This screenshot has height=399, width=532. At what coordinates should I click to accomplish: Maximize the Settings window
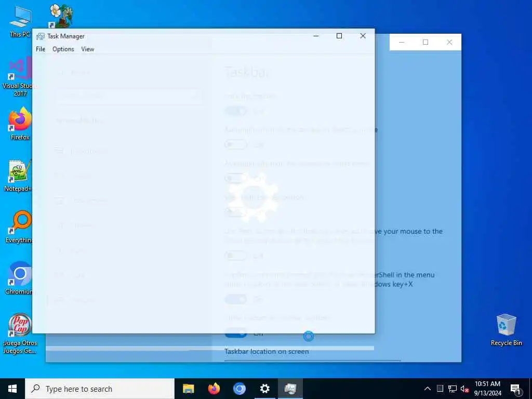(x=425, y=42)
